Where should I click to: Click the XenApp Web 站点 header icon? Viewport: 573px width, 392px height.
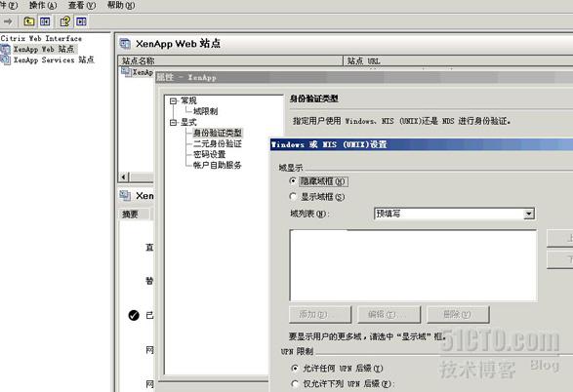pos(125,44)
